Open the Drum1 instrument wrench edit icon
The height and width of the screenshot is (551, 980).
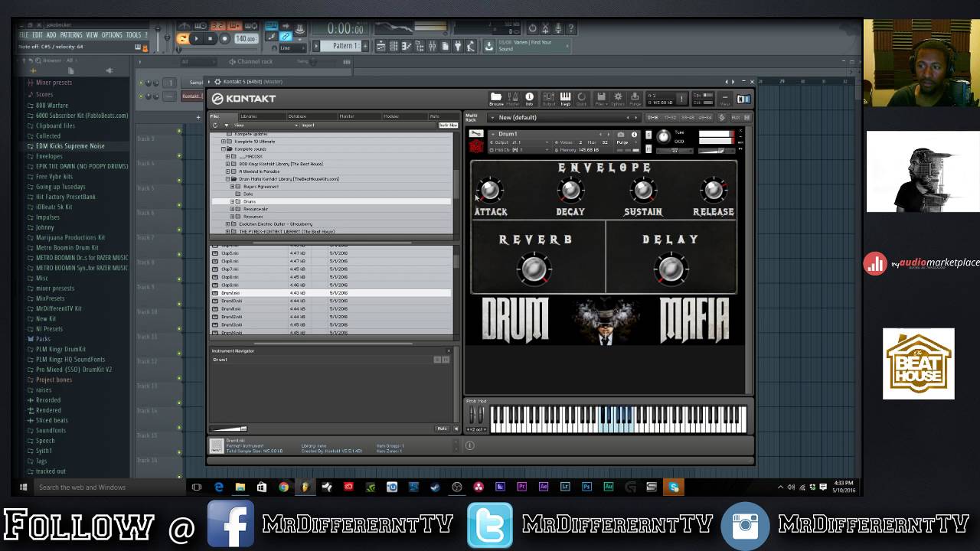pyautogui.click(x=476, y=133)
